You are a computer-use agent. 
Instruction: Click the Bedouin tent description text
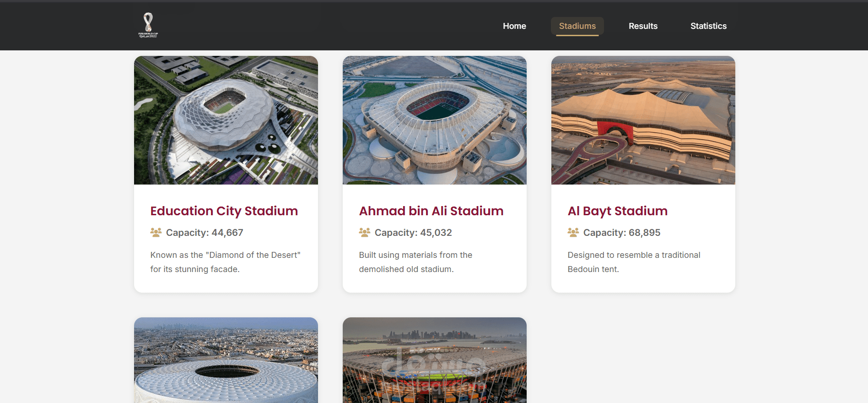(634, 262)
